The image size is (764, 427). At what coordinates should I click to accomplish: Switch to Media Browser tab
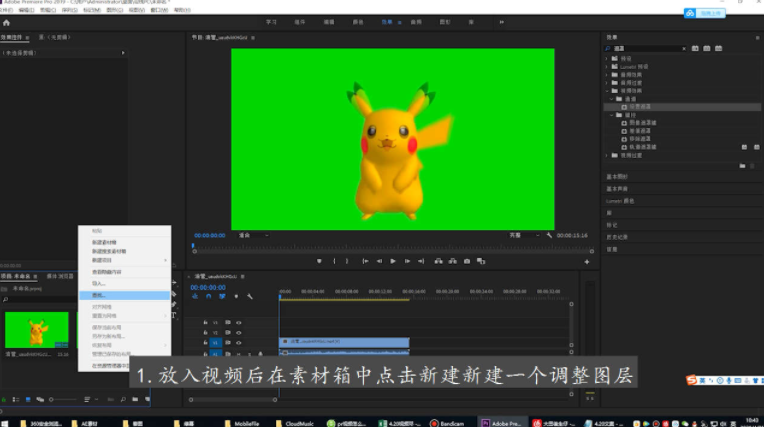60,276
